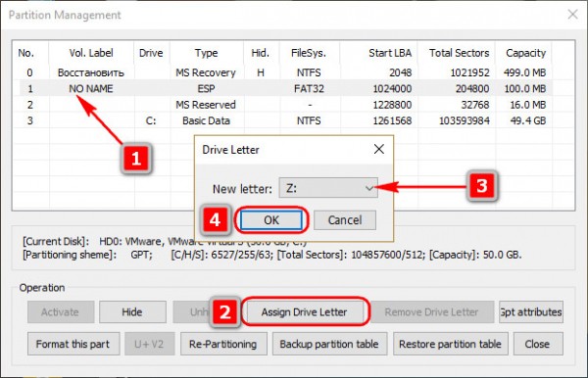Cancel the Drive Letter dialog

pos(345,220)
